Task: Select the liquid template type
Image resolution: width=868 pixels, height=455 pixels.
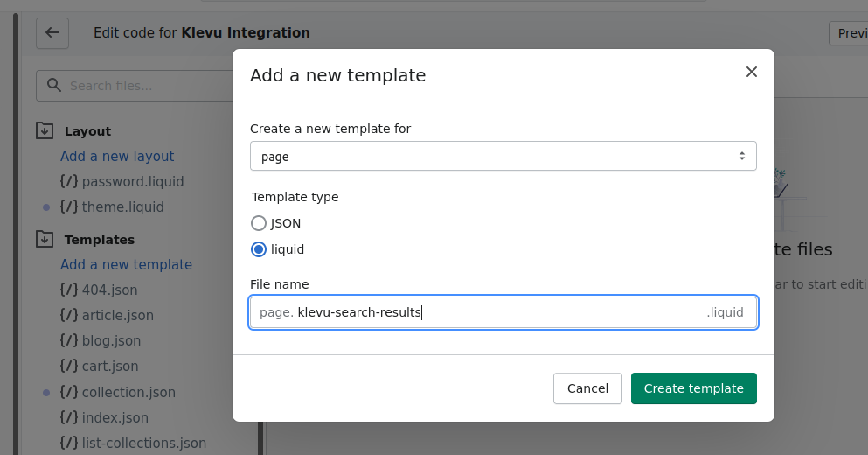Action: pyautogui.click(x=259, y=249)
